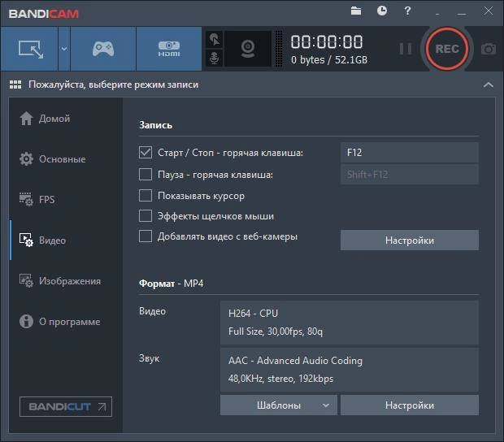The height and width of the screenshot is (442, 504).
Task: Click the Формат - MP4 heading
Action: (x=171, y=284)
